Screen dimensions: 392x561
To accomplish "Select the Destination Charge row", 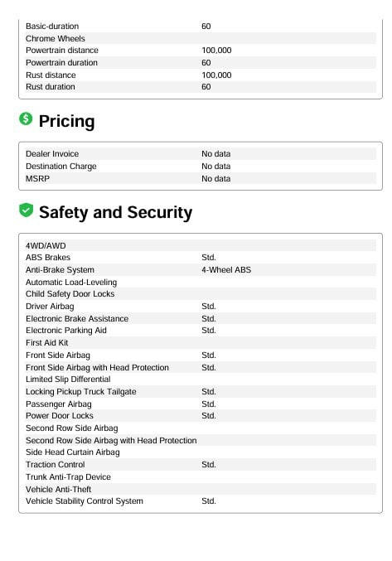I will click(201, 167).
